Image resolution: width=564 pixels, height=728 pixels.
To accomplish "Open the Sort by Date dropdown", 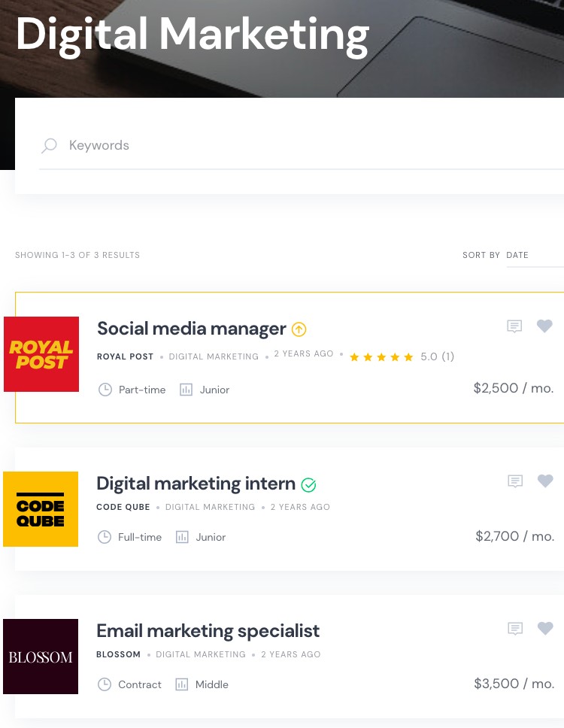I will 517,255.
